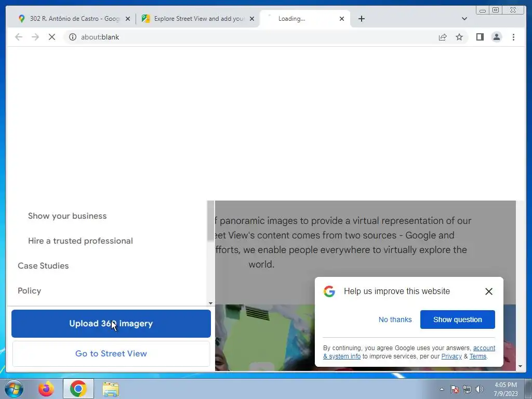Click the Google logo in survey popup
This screenshot has width=532, height=399.
point(329,291)
